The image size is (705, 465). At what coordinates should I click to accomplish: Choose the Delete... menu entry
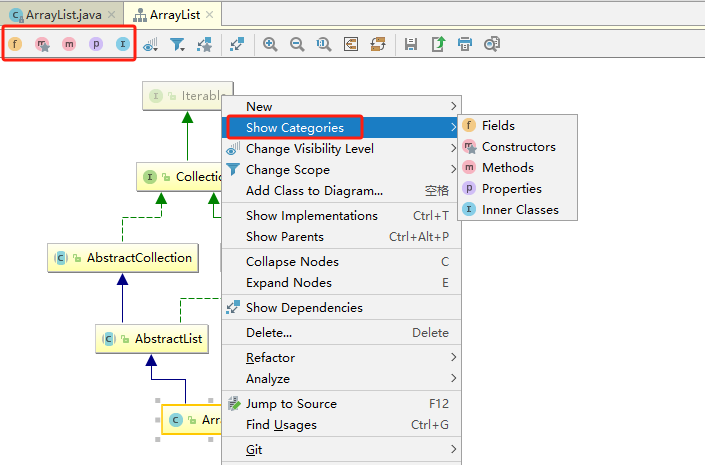pyautogui.click(x=342, y=333)
